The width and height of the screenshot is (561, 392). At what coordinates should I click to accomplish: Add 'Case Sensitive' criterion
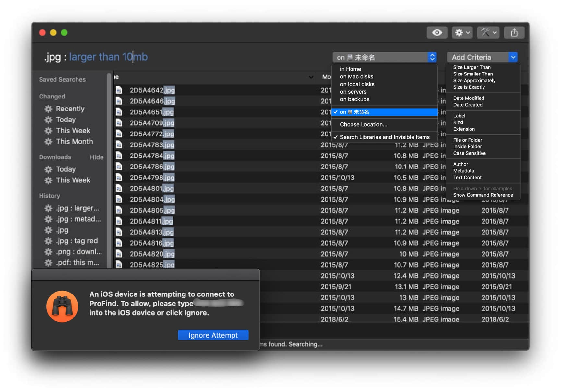[x=469, y=153]
